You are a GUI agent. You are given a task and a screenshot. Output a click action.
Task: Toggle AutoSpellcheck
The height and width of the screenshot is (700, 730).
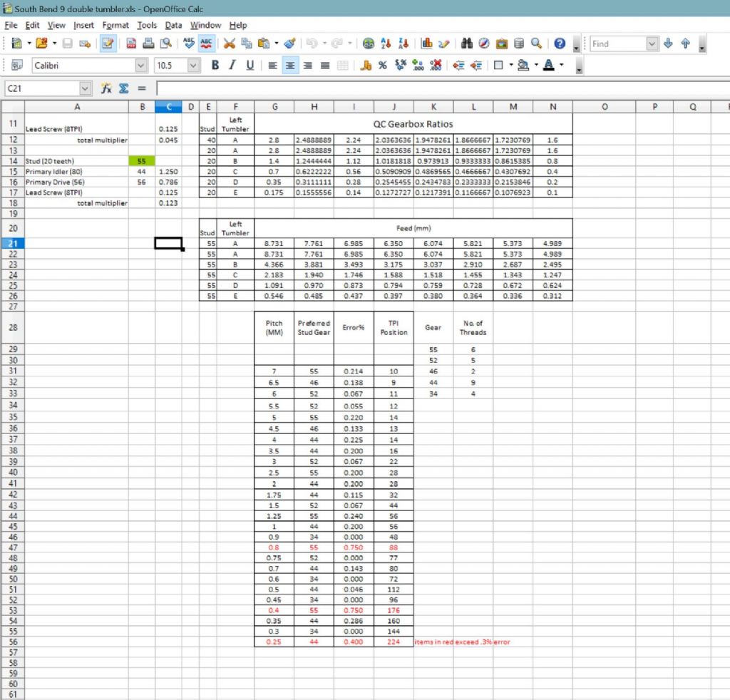point(206,43)
